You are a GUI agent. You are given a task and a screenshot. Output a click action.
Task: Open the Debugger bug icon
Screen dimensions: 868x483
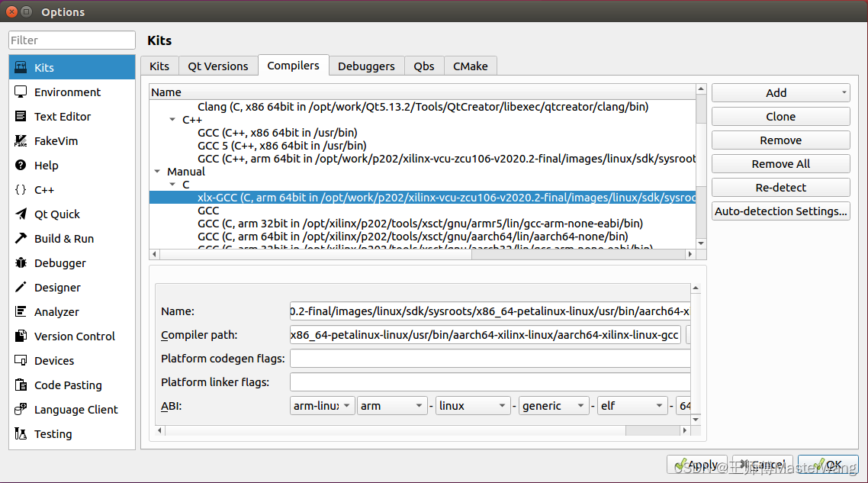[x=21, y=262]
